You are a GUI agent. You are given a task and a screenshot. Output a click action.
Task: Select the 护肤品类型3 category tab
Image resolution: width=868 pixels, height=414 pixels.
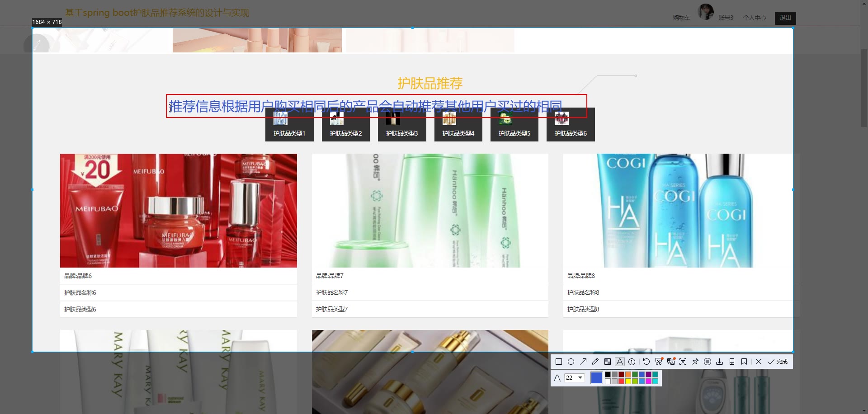402,125
